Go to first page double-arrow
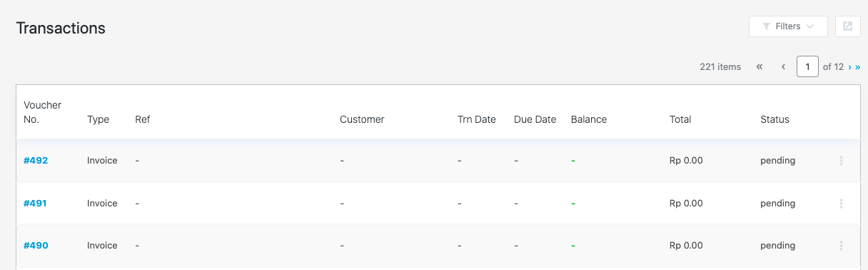The height and width of the screenshot is (270, 868). coord(759,66)
